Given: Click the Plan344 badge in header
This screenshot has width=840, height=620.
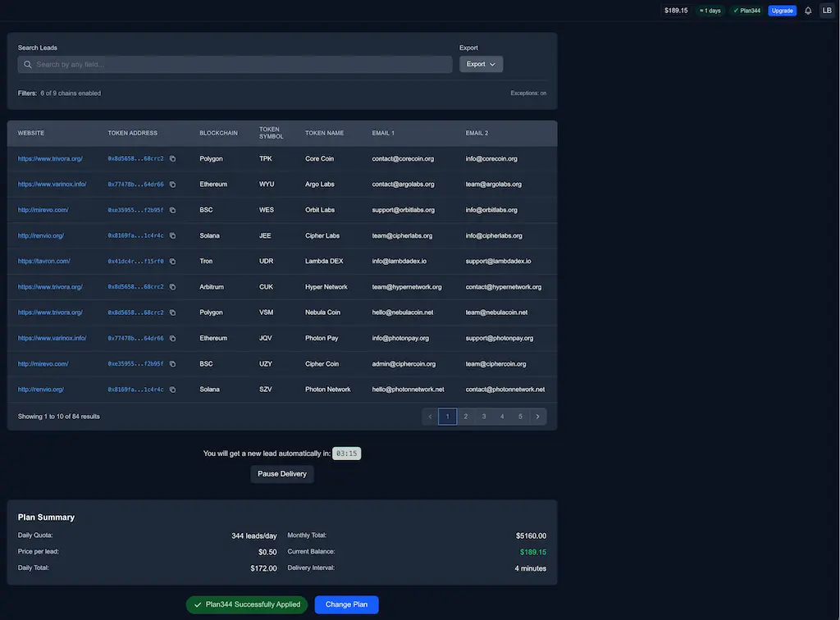Looking at the screenshot, I should [x=746, y=11].
